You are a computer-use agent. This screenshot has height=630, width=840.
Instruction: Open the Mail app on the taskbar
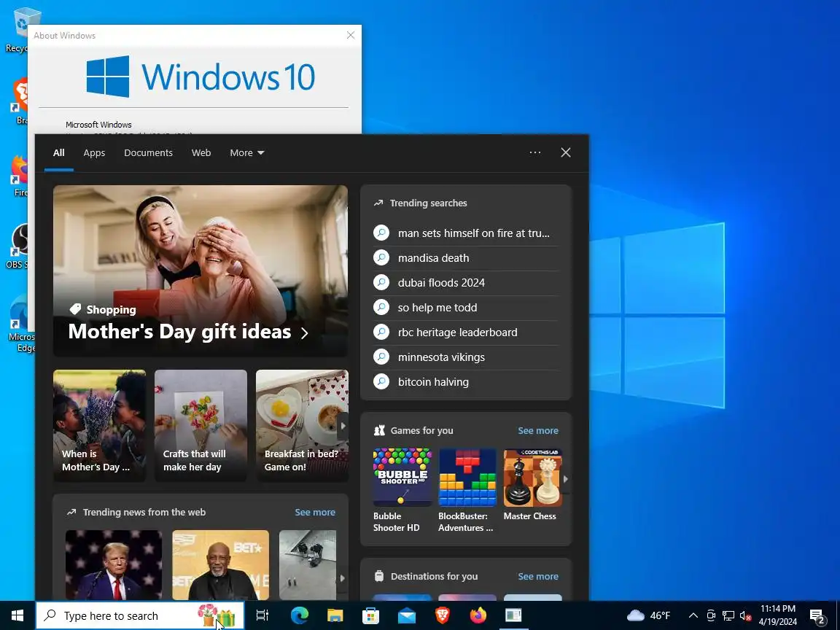[x=407, y=615]
